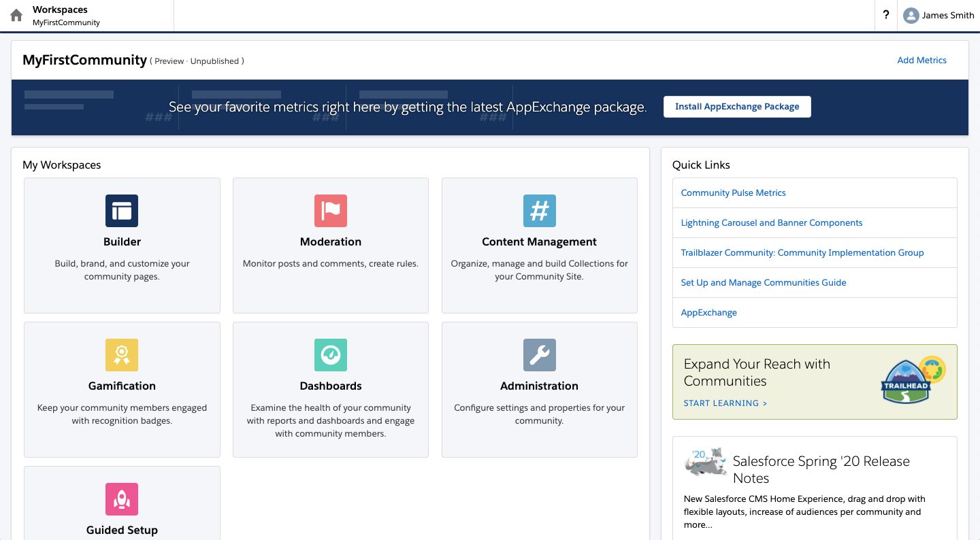The height and width of the screenshot is (540, 980).
Task: Click the home icon in the header
Action: [16, 16]
